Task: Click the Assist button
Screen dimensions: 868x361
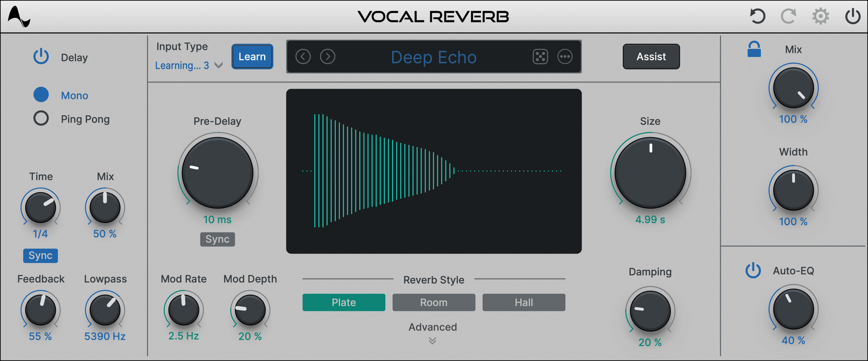Action: tap(651, 56)
